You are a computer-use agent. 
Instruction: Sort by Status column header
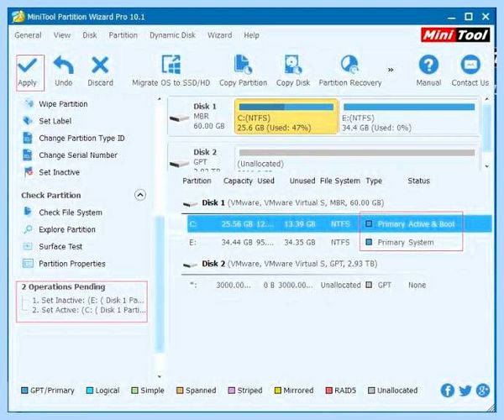pyautogui.click(x=418, y=181)
